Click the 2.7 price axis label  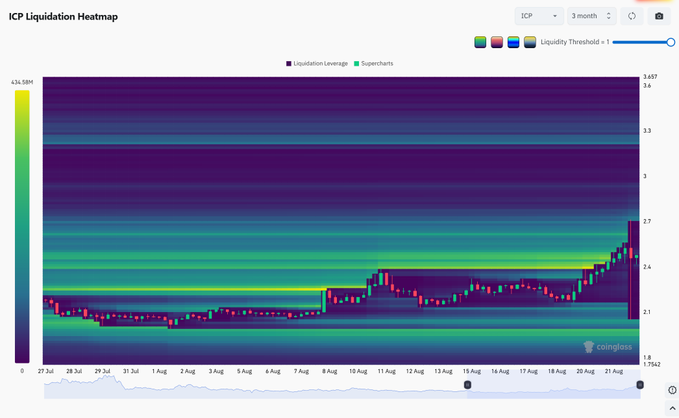pyautogui.click(x=647, y=221)
